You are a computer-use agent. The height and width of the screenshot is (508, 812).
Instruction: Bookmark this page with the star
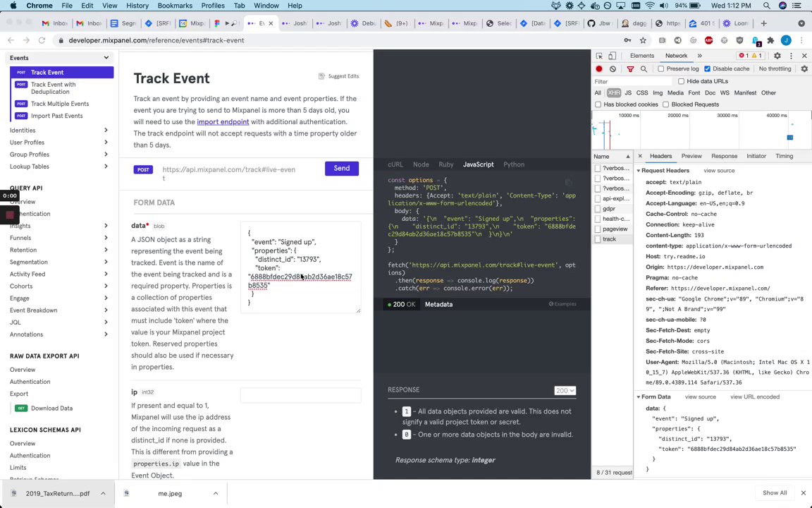[643, 40]
